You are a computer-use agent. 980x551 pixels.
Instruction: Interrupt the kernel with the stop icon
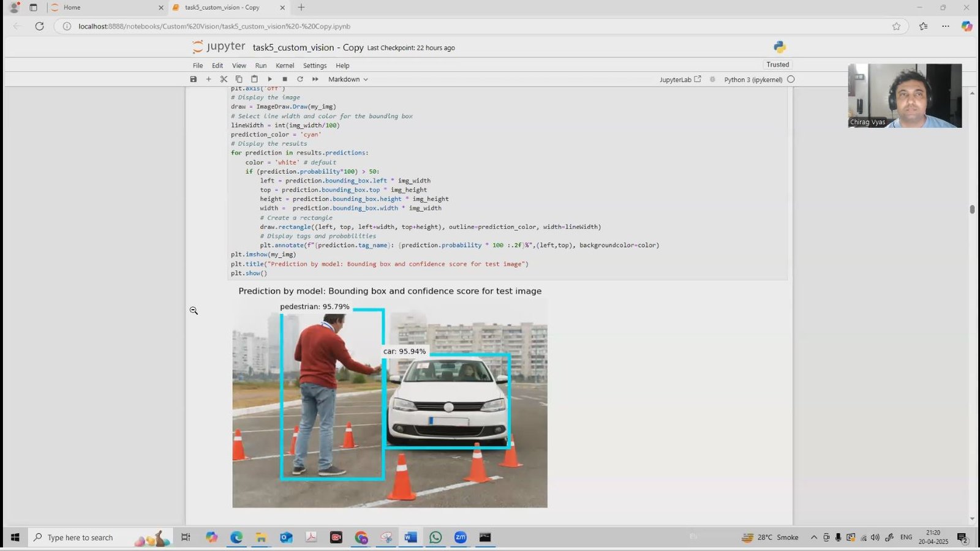285,79
